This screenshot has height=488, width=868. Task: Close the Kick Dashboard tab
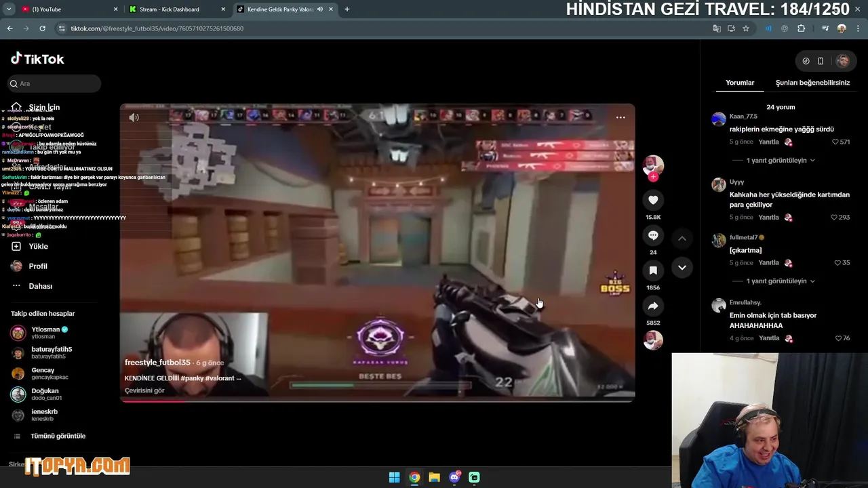(223, 9)
